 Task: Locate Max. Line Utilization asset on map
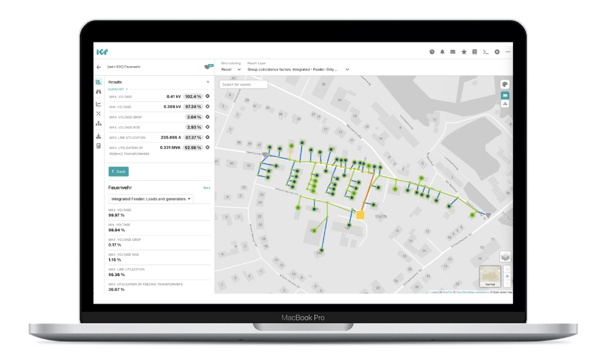[208, 137]
